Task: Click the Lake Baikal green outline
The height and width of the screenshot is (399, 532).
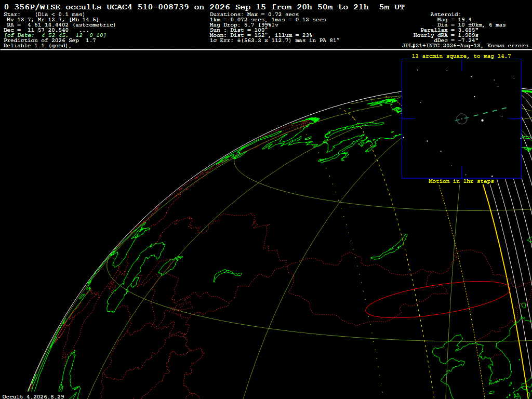Action: 389,247
